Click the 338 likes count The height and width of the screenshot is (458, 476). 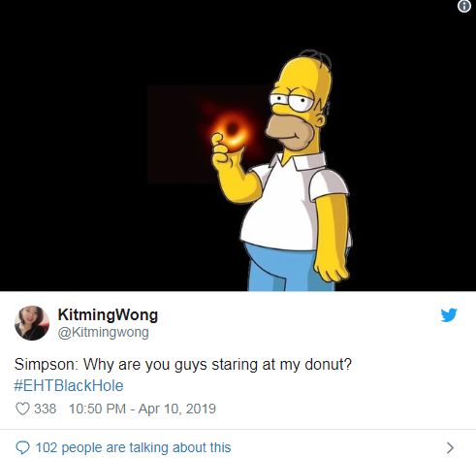pos(46,409)
